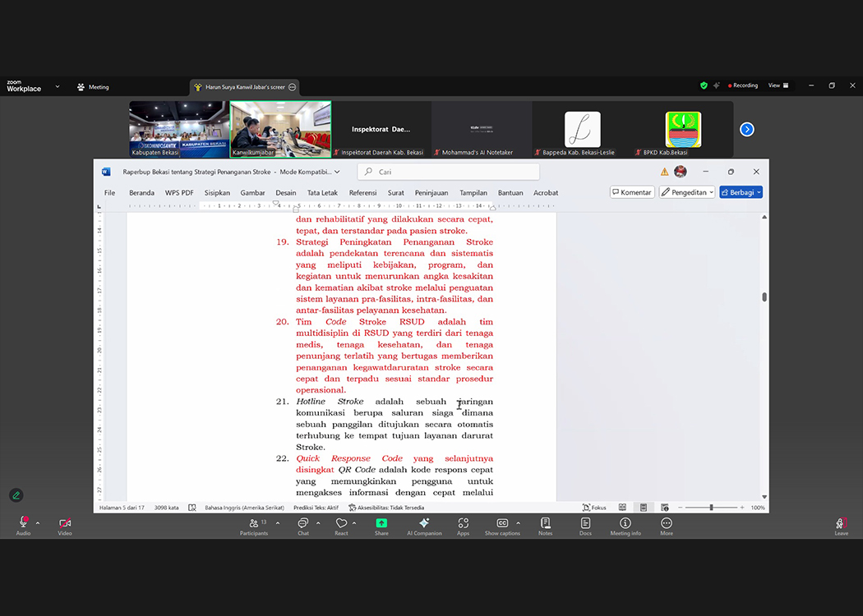Screen dimensions: 863x616
Task: Open the React emoji picker
Action: click(x=341, y=524)
